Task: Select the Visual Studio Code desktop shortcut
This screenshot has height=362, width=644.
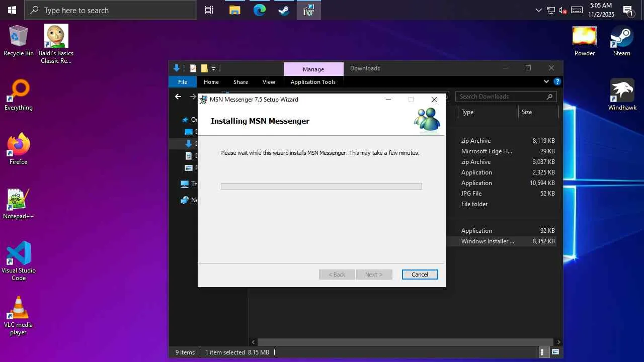Action: click(x=19, y=261)
